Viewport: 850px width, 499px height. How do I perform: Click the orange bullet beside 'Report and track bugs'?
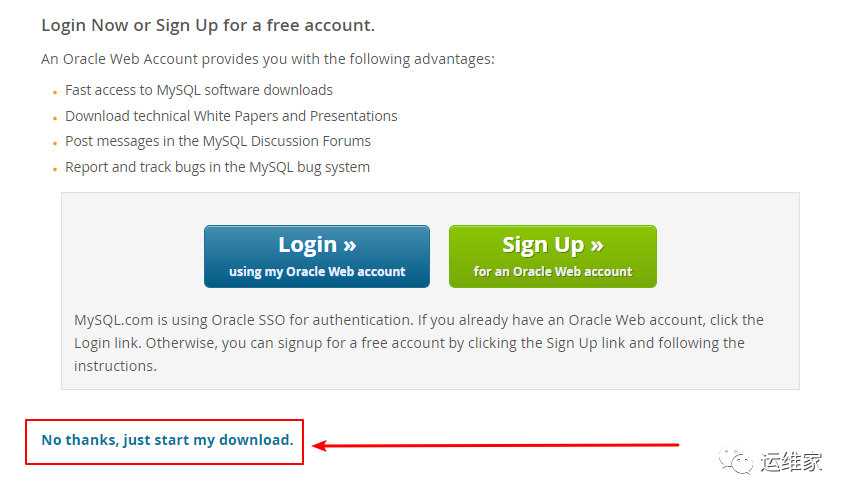[x=54, y=170]
